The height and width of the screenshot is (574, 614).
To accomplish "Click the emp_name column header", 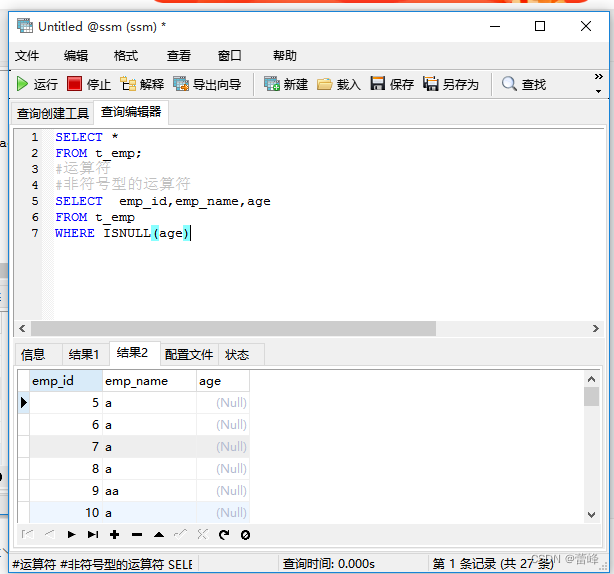I will click(x=149, y=381).
